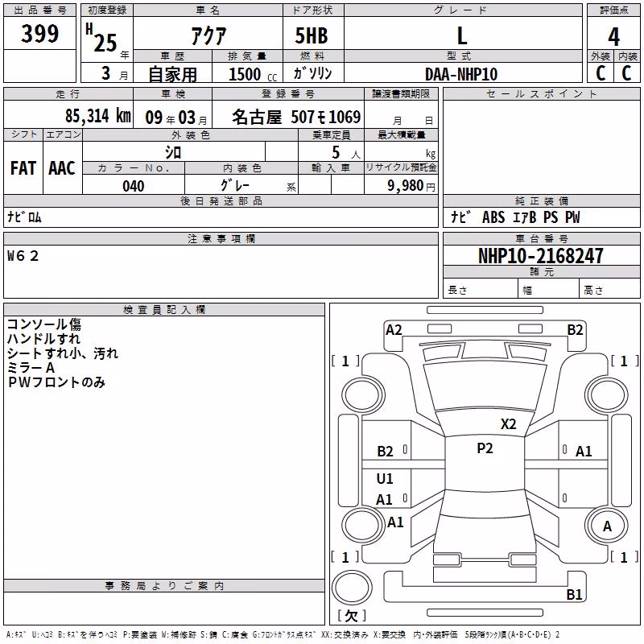Select inspector note コンソール傷
The height and width of the screenshot is (644, 644).
44,324
